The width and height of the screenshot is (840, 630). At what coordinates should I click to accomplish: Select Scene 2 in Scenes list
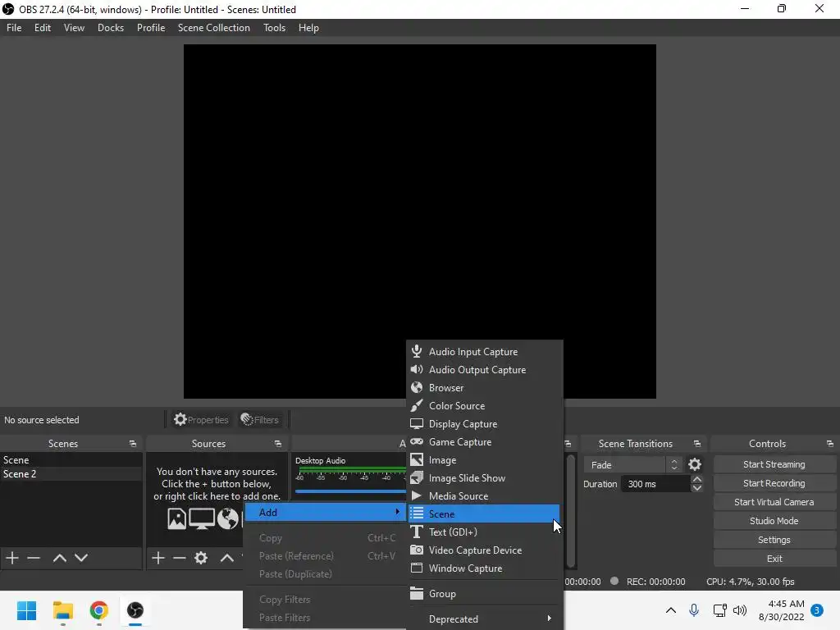click(71, 474)
